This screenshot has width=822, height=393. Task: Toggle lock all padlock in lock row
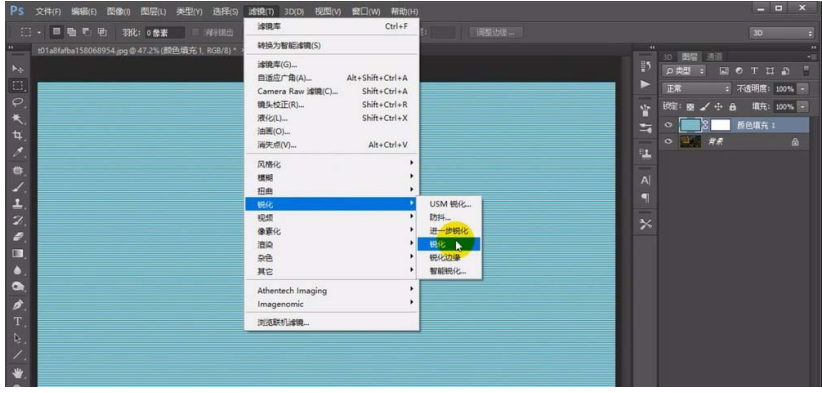[732, 107]
